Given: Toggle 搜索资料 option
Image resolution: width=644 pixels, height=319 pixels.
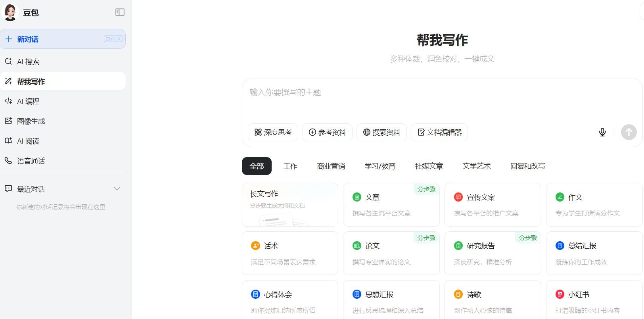Looking at the screenshot, I should tap(381, 132).
